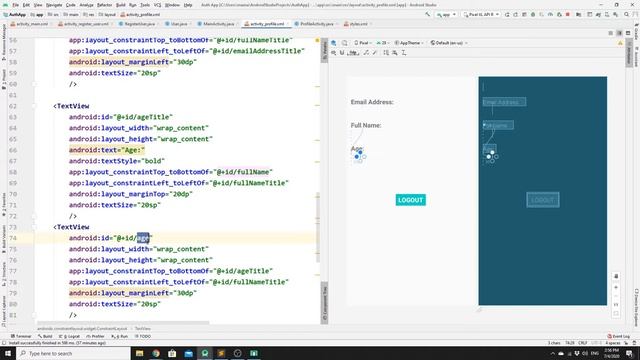The width and height of the screenshot is (640, 360).
Task: Click the Infer Constraints wand icon
Action: point(375,53)
